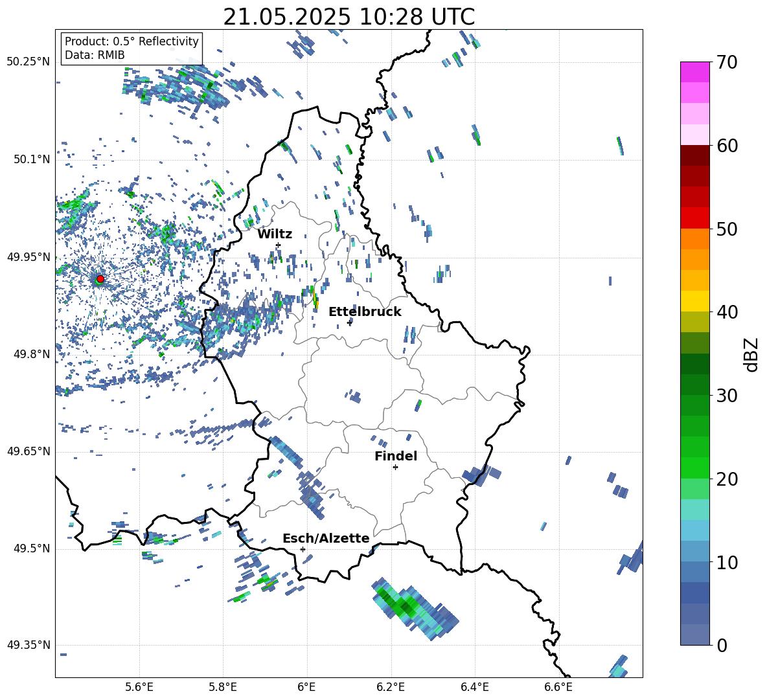Click the 50.25°N latitude label
The height and width of the screenshot is (700, 767).
coord(29,62)
